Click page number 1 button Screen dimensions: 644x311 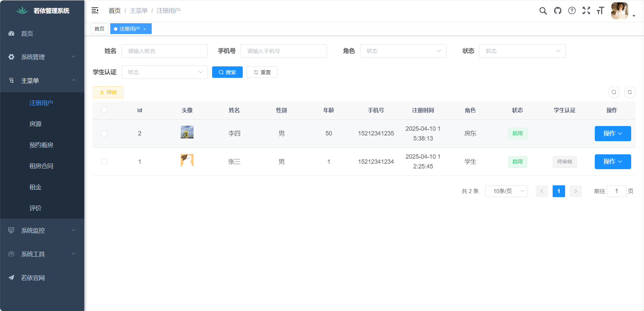559,191
